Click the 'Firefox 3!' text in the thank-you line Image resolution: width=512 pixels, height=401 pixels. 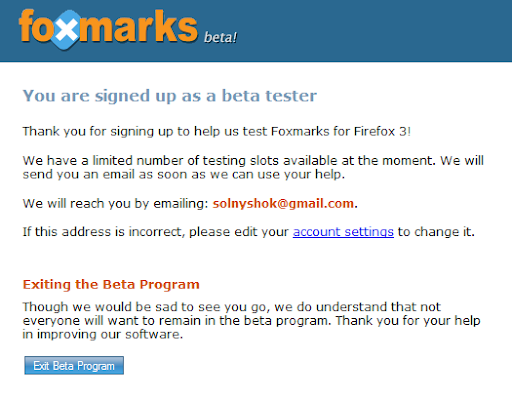tap(382, 131)
